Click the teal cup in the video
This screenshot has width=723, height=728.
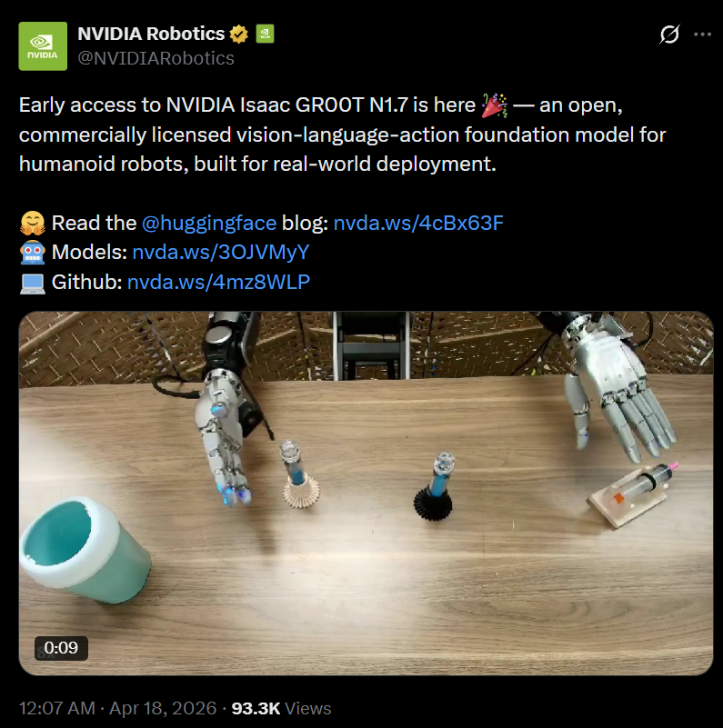[85, 550]
